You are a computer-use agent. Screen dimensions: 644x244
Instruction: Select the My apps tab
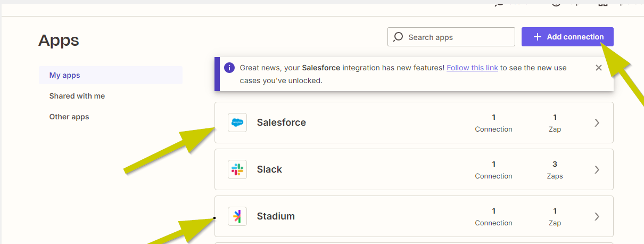[111, 75]
